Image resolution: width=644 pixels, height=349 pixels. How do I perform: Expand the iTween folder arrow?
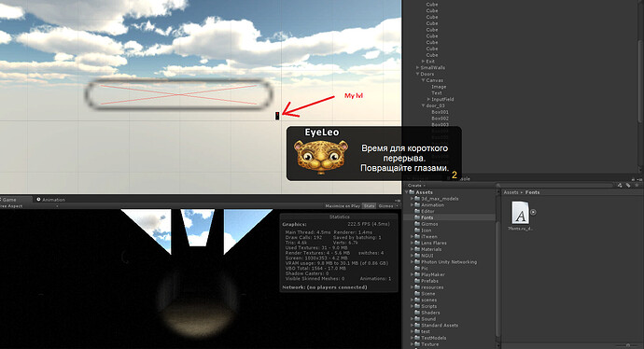tap(412, 236)
